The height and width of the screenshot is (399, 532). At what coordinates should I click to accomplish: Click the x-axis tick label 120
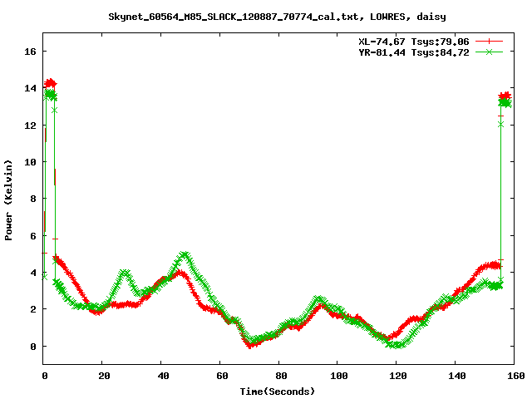397,376
